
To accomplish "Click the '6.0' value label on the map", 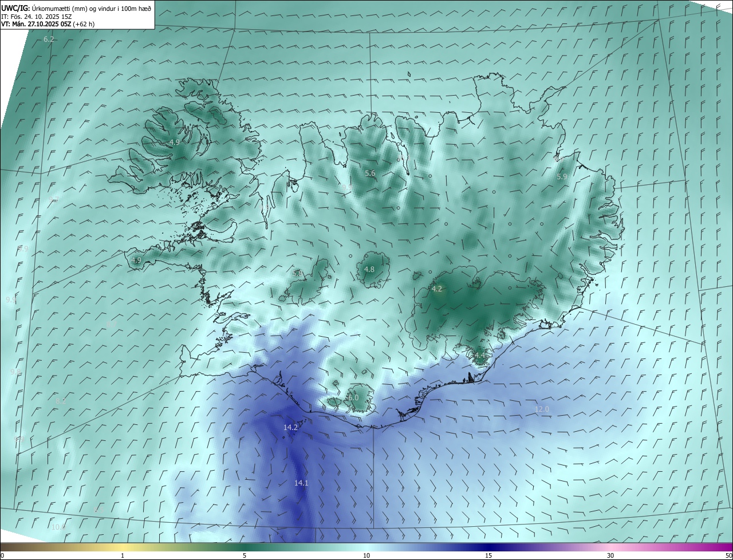I will click(x=353, y=397).
